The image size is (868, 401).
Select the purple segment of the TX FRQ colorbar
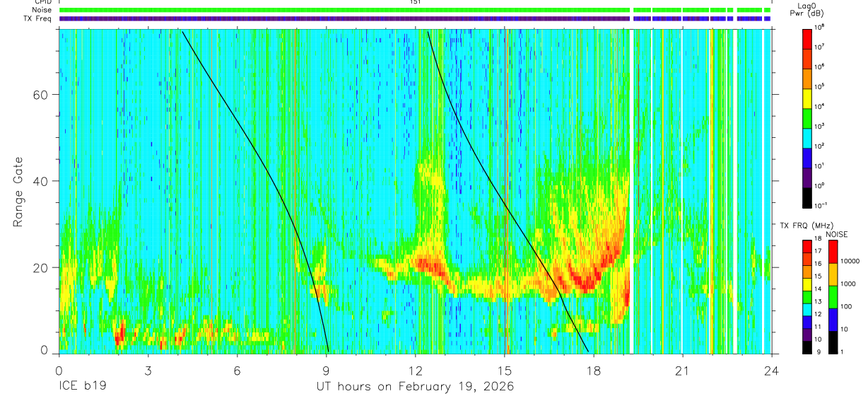pos(807,335)
